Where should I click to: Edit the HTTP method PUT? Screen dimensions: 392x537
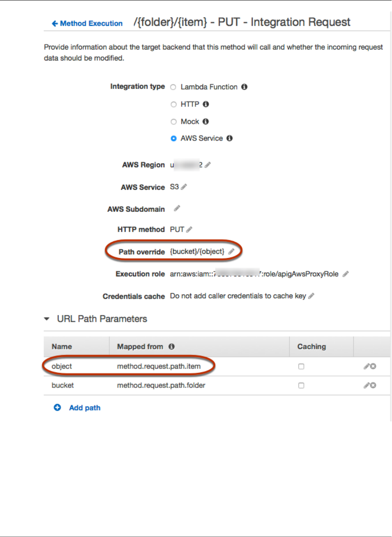tap(189, 230)
